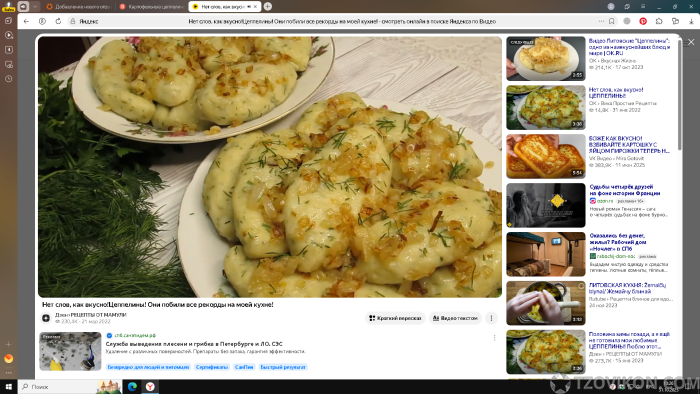Viewport: 700px width, 394px height.
Task: Open Yandex Browser from the taskbar
Action: tap(150, 387)
